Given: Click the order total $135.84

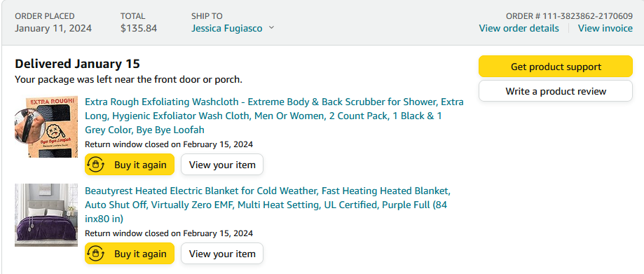Looking at the screenshot, I should [x=139, y=28].
